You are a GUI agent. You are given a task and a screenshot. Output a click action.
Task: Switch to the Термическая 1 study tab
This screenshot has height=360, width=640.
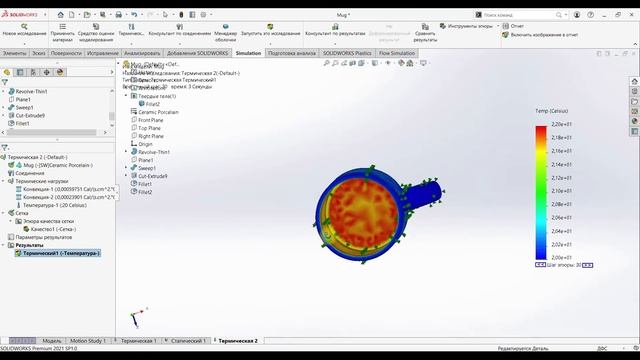139,341
